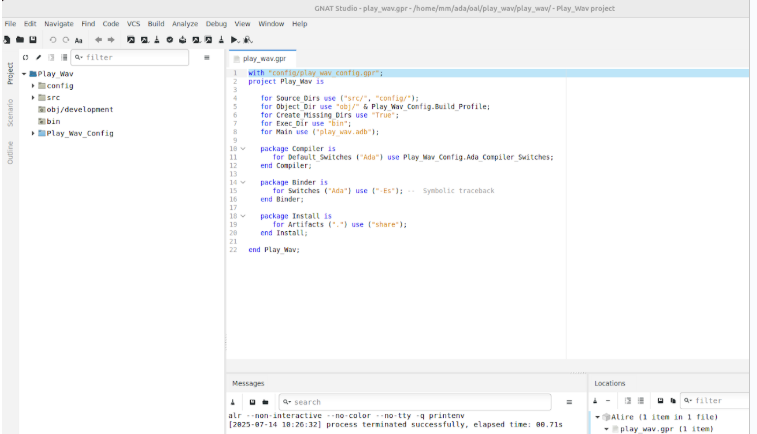Screen dimensions: 757x434
Task: Create a new file from main toolbar
Action: click(x=7, y=40)
